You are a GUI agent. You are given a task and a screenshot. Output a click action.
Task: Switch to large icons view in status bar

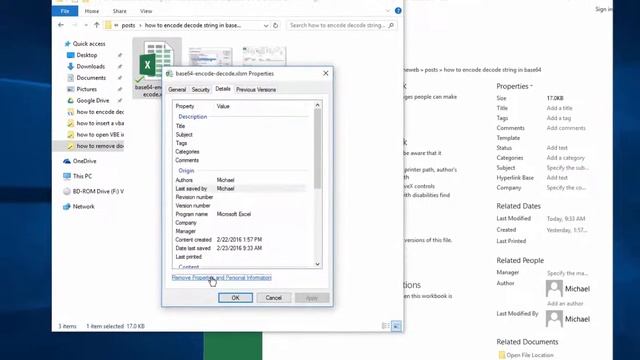coord(396,326)
